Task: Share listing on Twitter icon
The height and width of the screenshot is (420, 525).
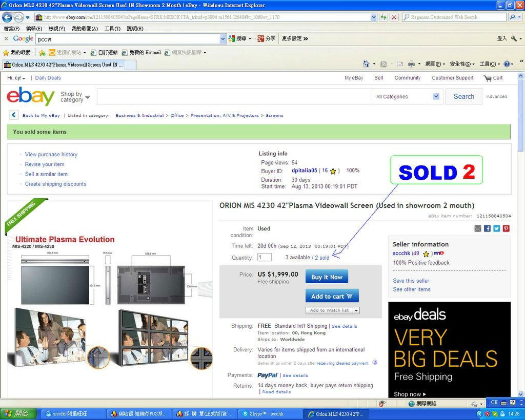Action: point(496,228)
